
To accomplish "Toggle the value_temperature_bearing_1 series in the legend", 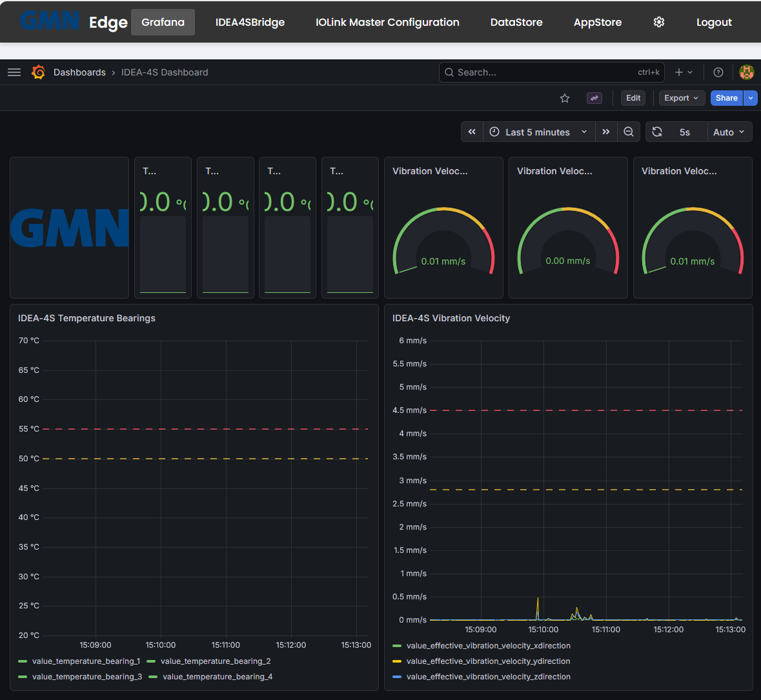I will click(85, 661).
